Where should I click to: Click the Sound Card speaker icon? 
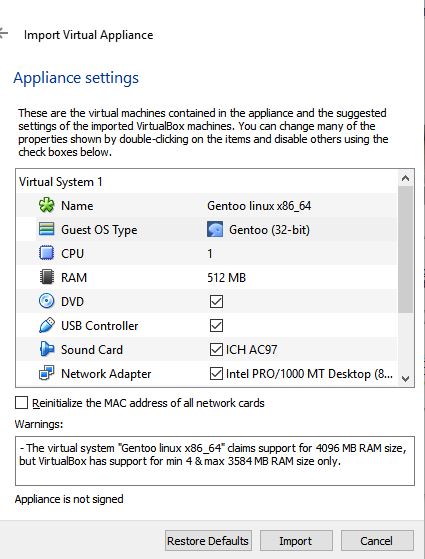click(46, 349)
